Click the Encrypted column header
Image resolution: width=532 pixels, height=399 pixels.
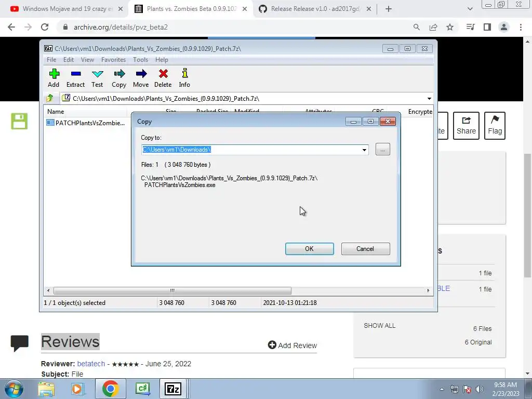pos(420,112)
